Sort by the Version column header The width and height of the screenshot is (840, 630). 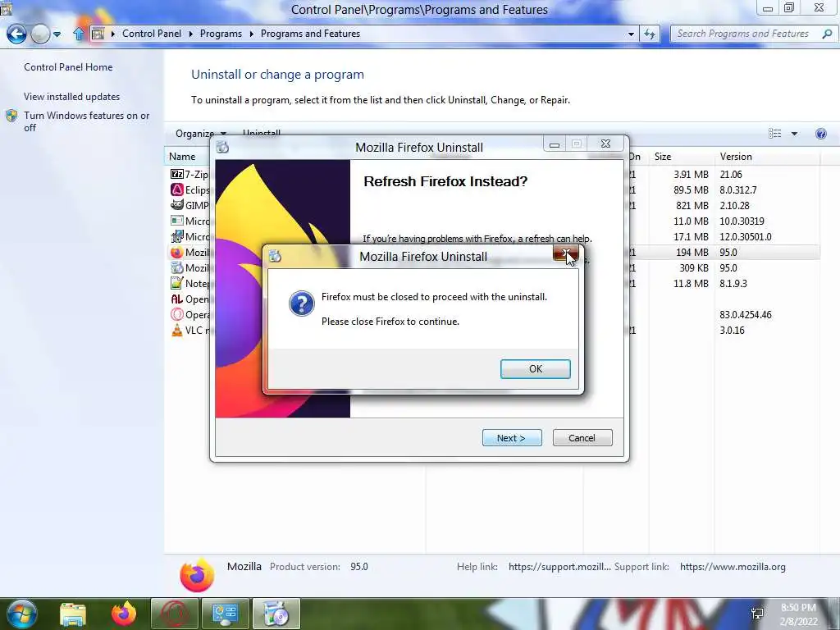[736, 157]
